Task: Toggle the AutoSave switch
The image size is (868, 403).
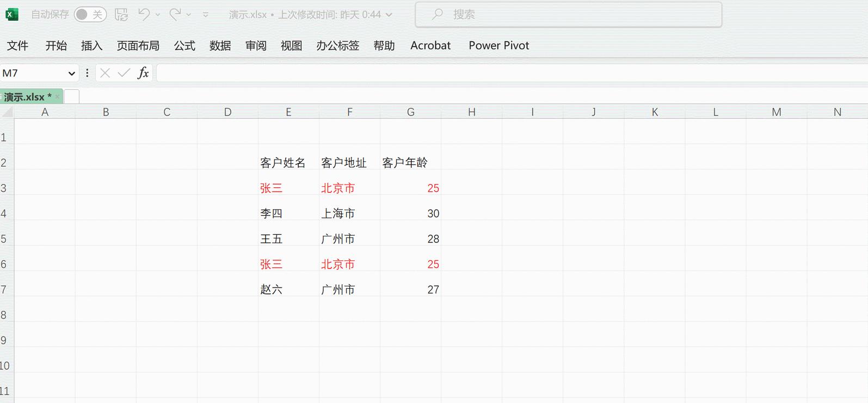Action: click(90, 14)
